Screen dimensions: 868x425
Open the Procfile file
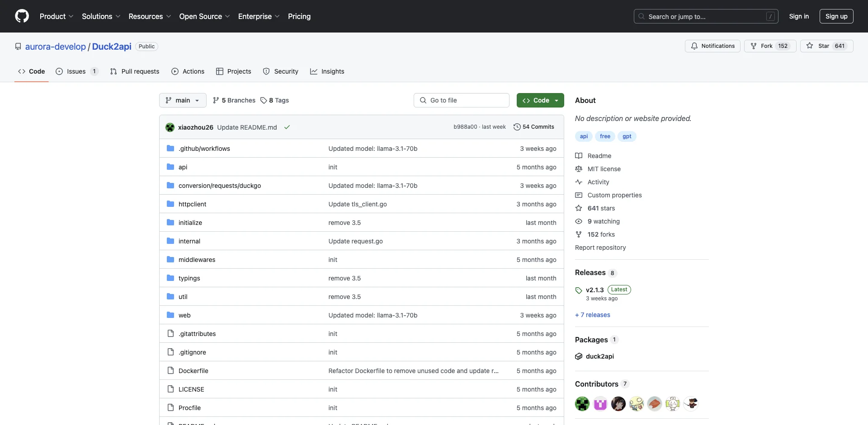[x=189, y=408]
